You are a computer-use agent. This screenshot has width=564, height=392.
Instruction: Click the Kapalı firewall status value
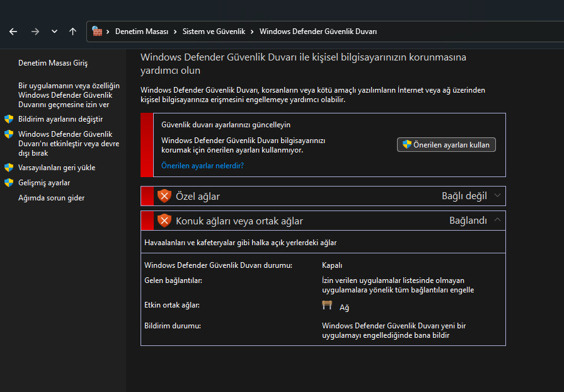point(332,265)
